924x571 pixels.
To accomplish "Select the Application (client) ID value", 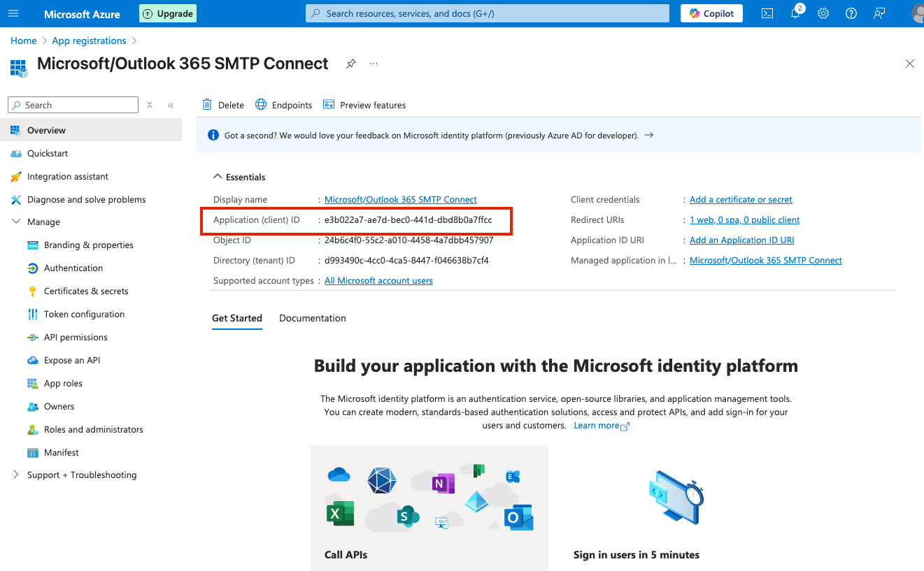I will tap(408, 219).
